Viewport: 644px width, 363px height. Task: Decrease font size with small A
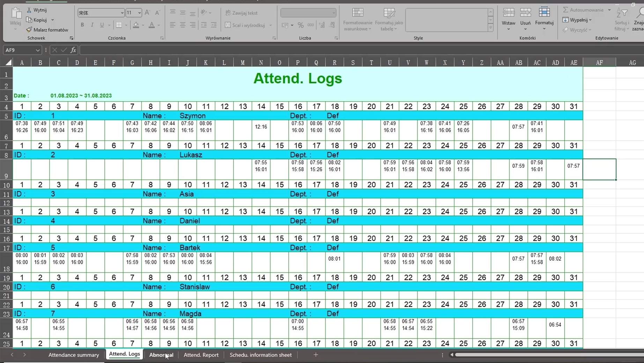point(157,13)
